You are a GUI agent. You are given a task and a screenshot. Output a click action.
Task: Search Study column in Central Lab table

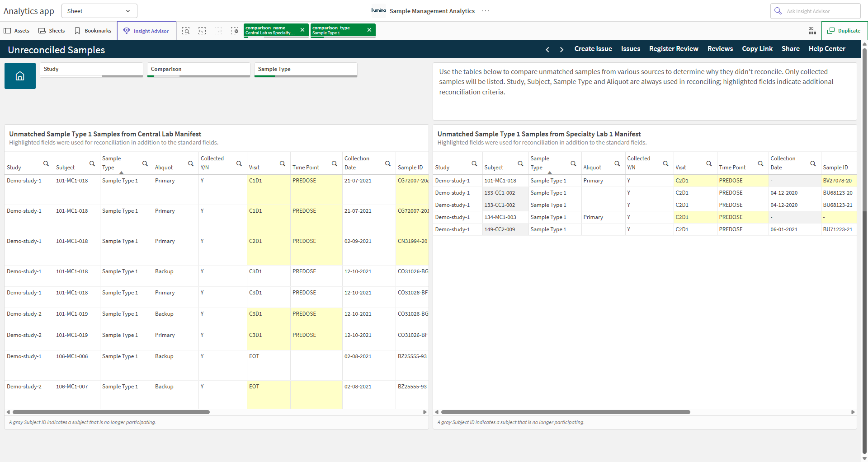(x=46, y=163)
